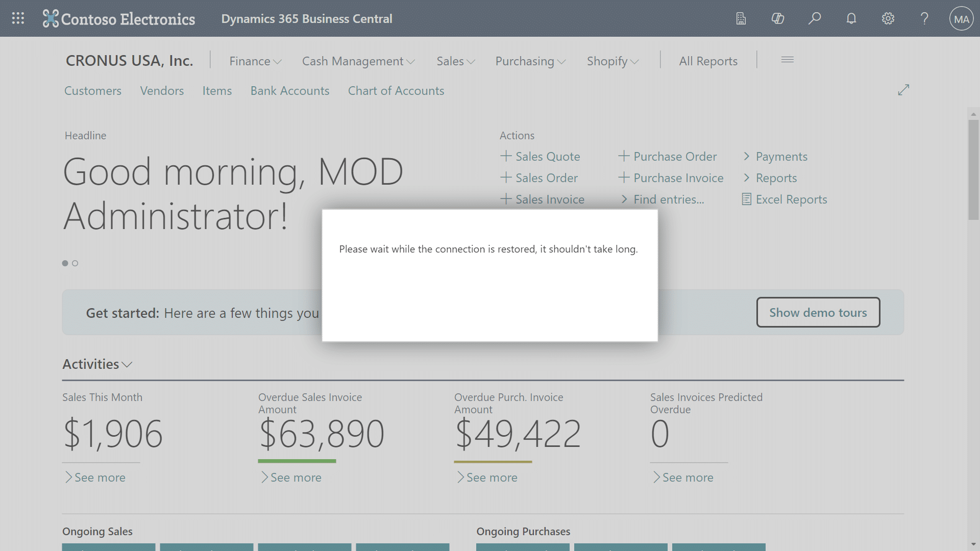Open the settings gear icon

tap(888, 19)
